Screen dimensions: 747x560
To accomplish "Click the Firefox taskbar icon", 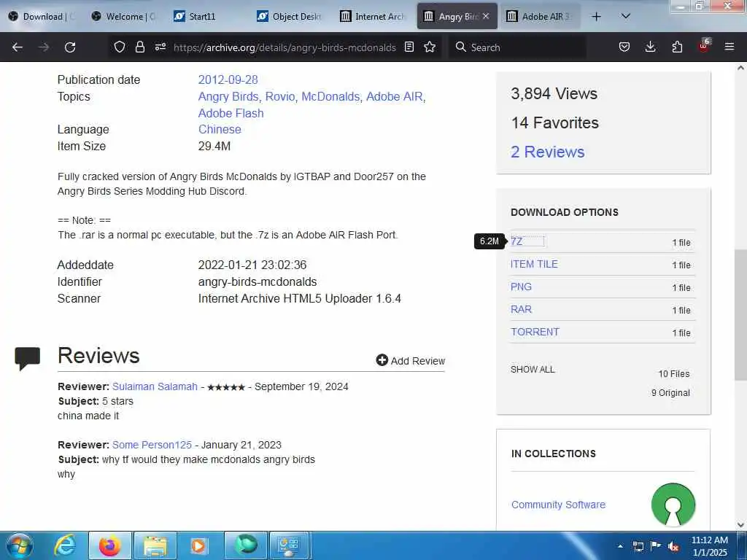I will (x=109, y=545).
